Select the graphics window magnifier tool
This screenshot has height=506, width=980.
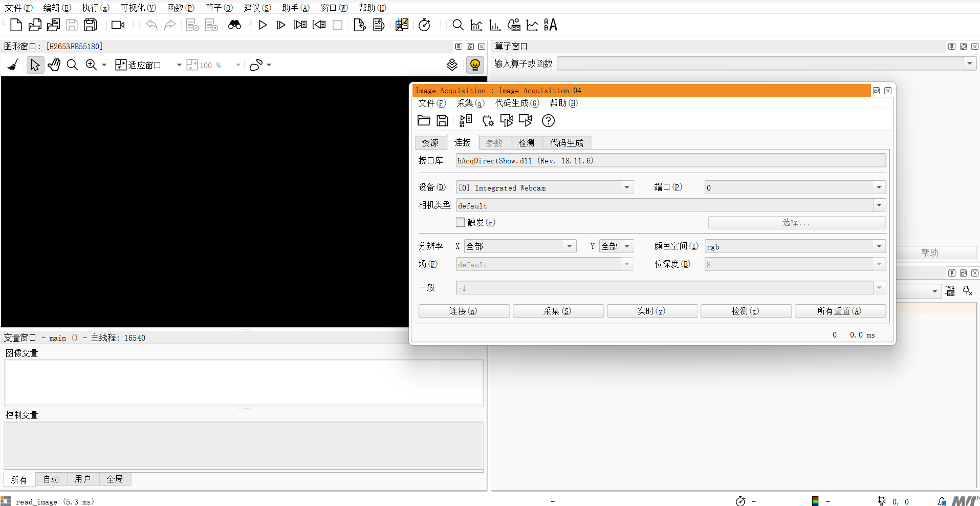(72, 65)
